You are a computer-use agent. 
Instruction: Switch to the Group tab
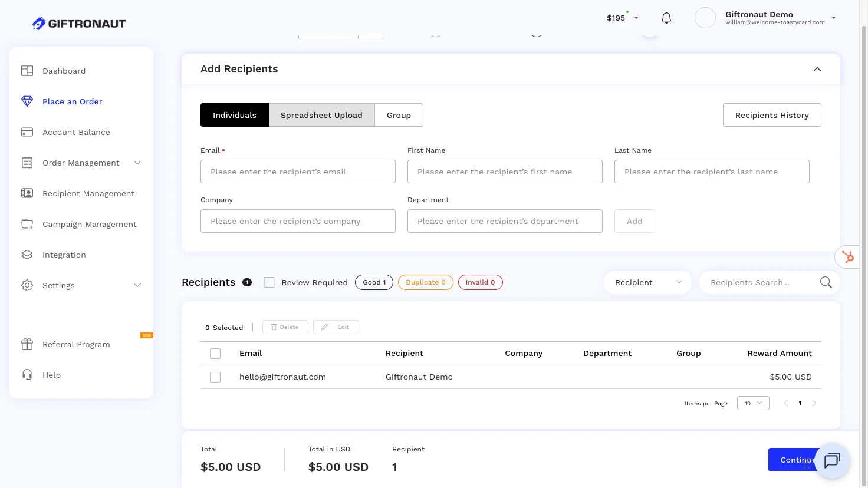pos(399,115)
